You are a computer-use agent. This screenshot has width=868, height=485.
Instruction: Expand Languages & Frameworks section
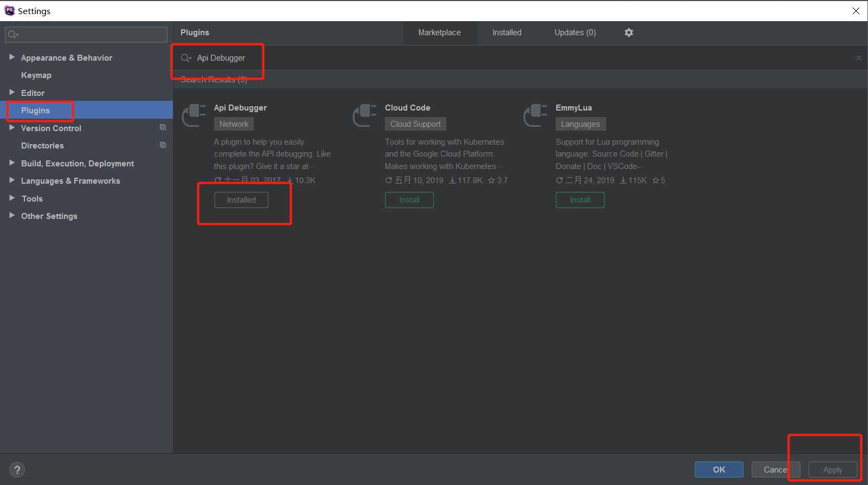12,180
